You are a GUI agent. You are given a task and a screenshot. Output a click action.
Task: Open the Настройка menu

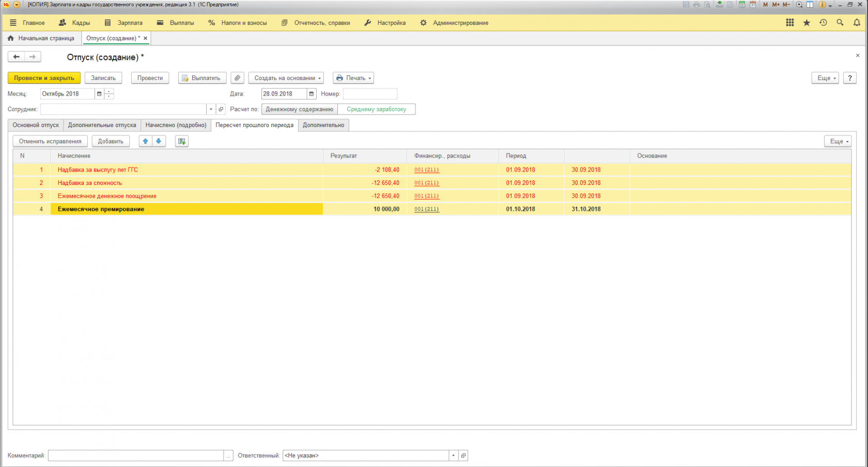[x=385, y=23]
